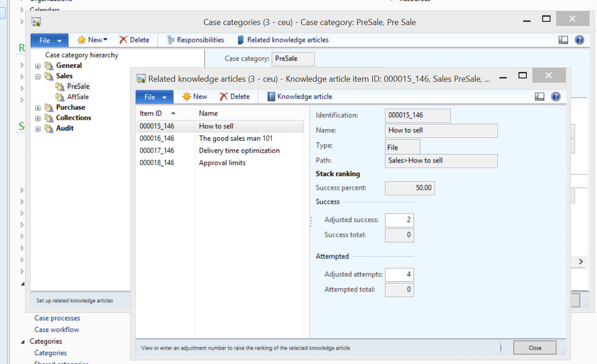Open File menu in Case categories window
The image size is (597, 364).
tap(49, 40)
